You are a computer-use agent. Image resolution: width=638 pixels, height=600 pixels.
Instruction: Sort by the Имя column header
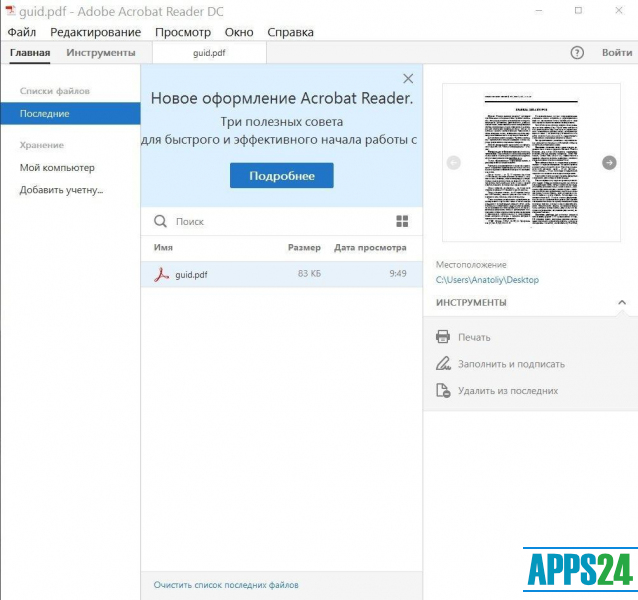click(163, 247)
